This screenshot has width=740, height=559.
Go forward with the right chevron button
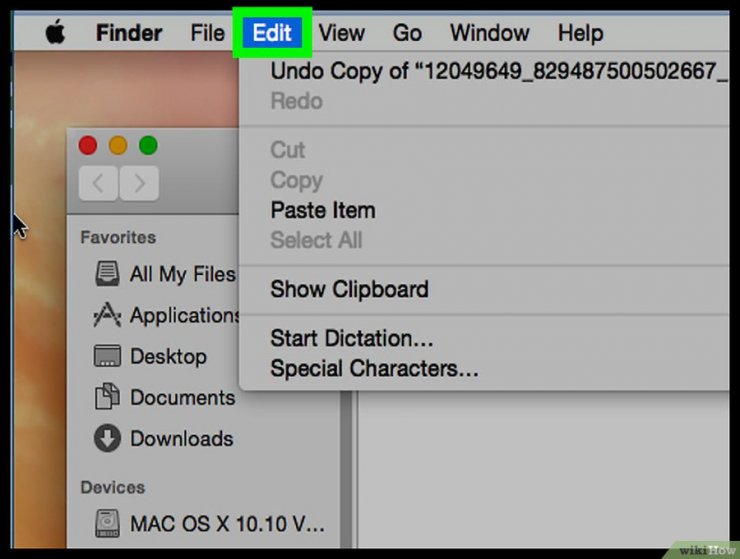coord(139,183)
